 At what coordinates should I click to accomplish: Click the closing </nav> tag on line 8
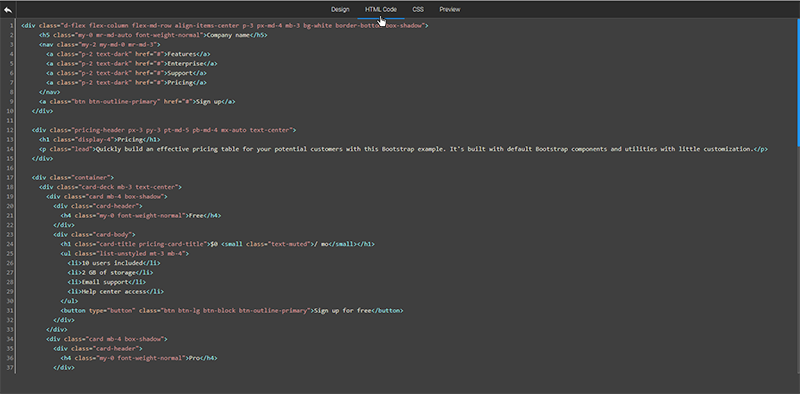click(x=49, y=92)
